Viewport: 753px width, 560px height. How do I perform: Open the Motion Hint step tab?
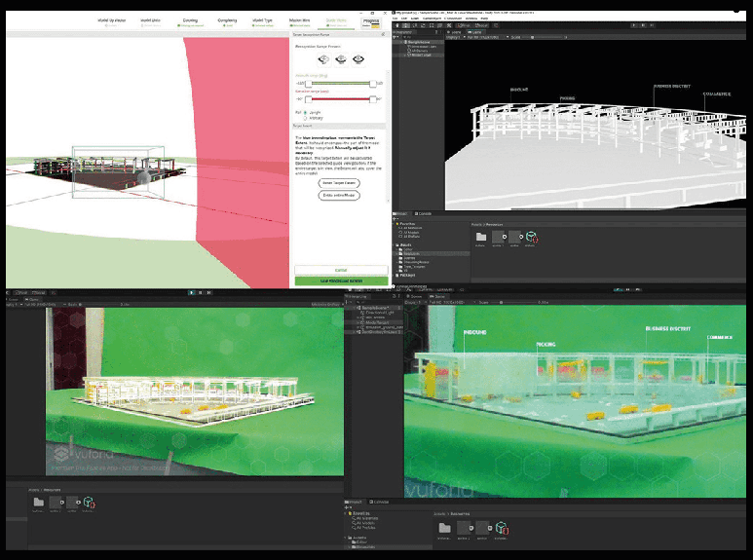[x=299, y=21]
